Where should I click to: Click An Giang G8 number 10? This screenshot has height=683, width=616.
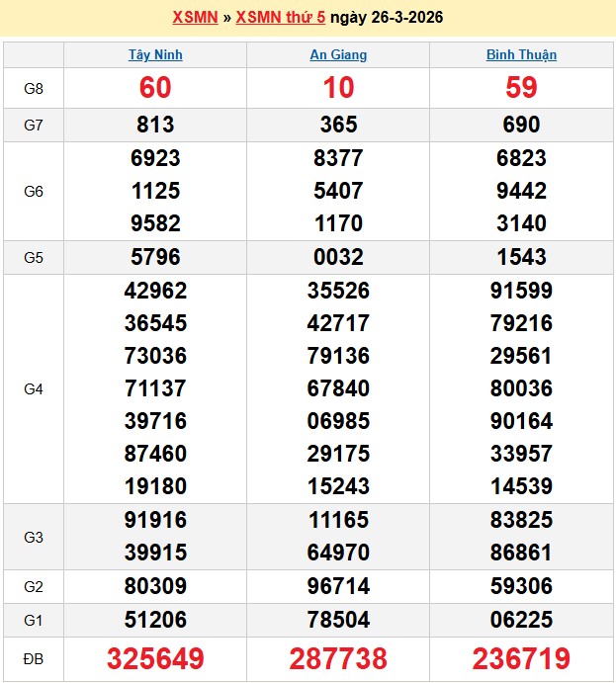[x=338, y=88]
